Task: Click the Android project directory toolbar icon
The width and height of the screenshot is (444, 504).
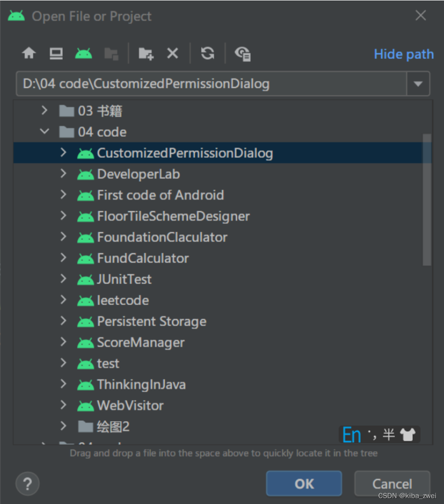Action: [x=83, y=53]
